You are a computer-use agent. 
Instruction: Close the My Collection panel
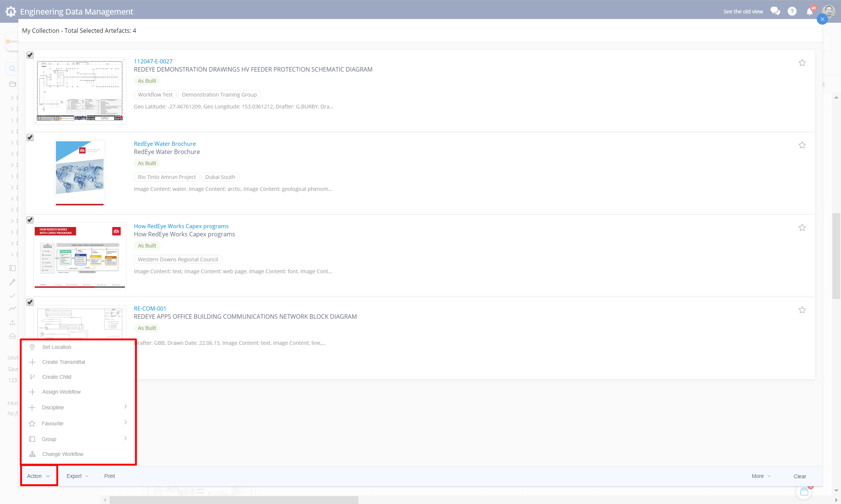pos(822,19)
